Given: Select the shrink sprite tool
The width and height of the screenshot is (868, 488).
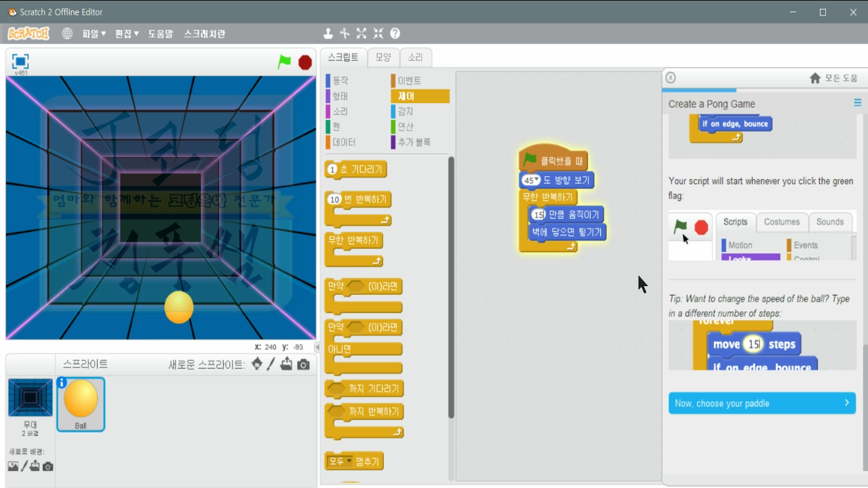Looking at the screenshot, I should tap(378, 32).
